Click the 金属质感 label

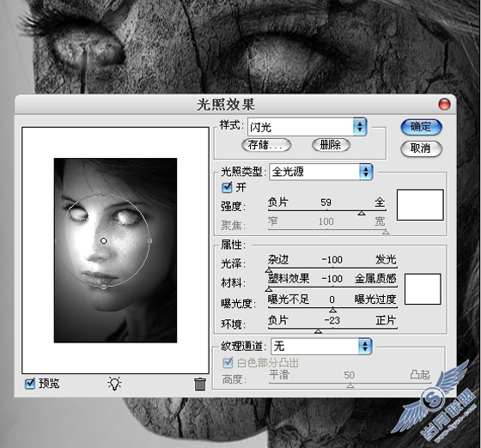(375, 279)
